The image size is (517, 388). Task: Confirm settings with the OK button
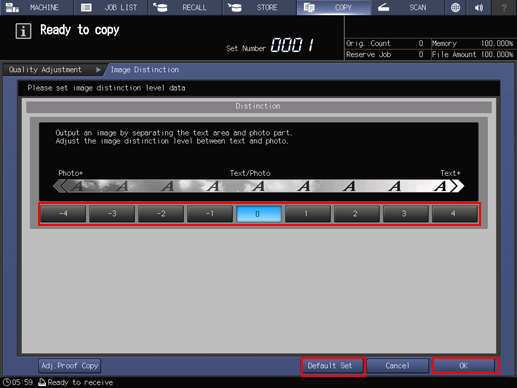click(x=465, y=366)
